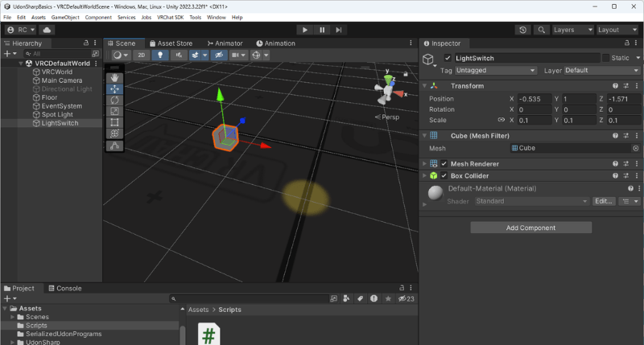
Task: Open the global search magnifier
Action: [541, 30]
